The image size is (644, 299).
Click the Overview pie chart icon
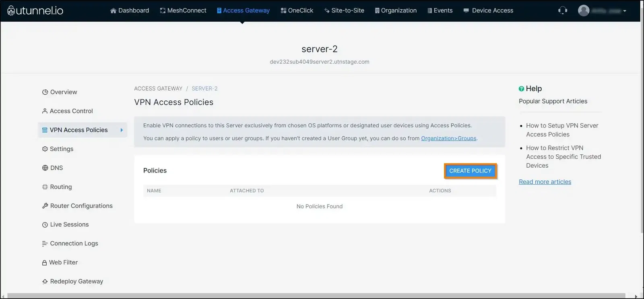click(x=45, y=92)
